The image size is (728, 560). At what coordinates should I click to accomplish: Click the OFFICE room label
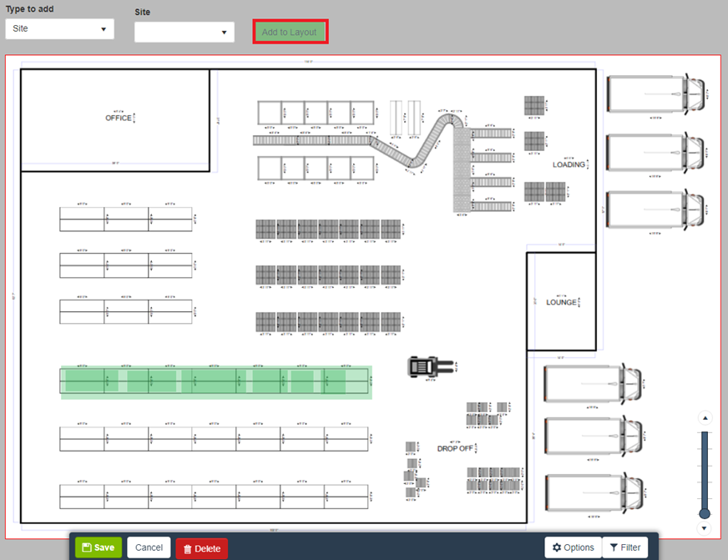click(118, 118)
